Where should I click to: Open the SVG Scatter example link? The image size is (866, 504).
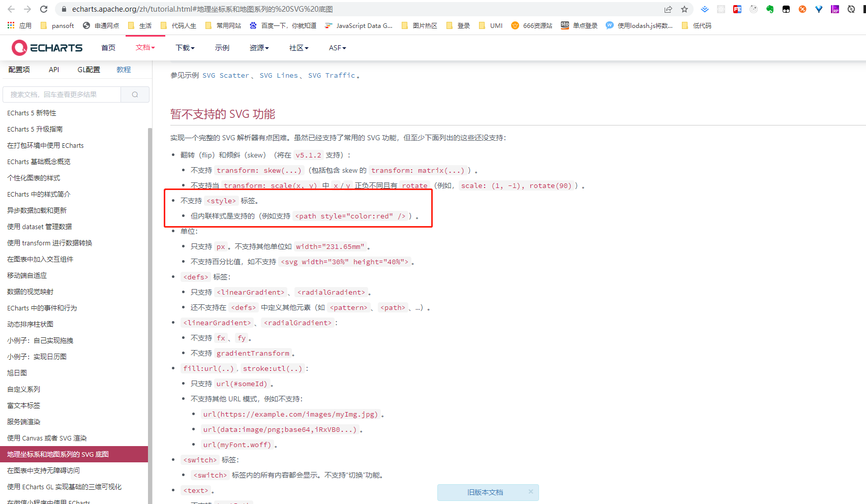point(226,75)
